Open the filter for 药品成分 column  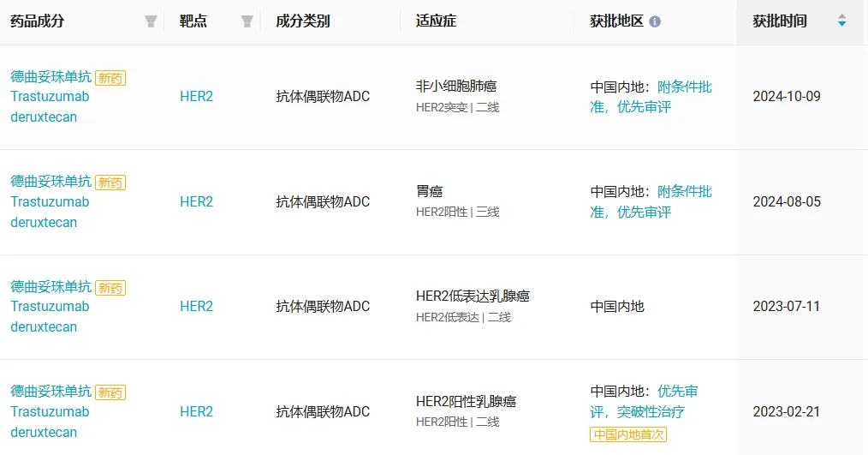(x=151, y=21)
